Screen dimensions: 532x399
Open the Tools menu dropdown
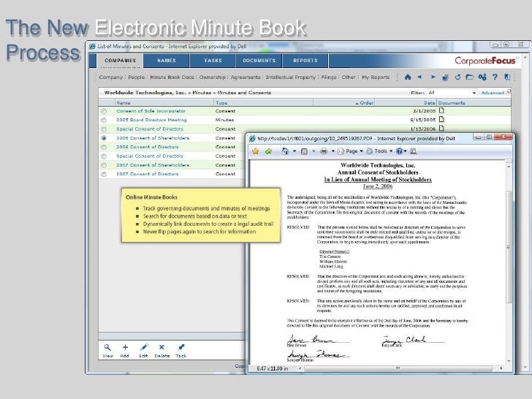pyautogui.click(x=379, y=151)
